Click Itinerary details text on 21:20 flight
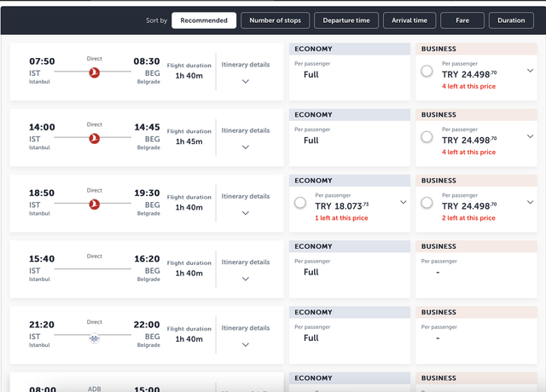546x392 pixels. click(x=246, y=328)
